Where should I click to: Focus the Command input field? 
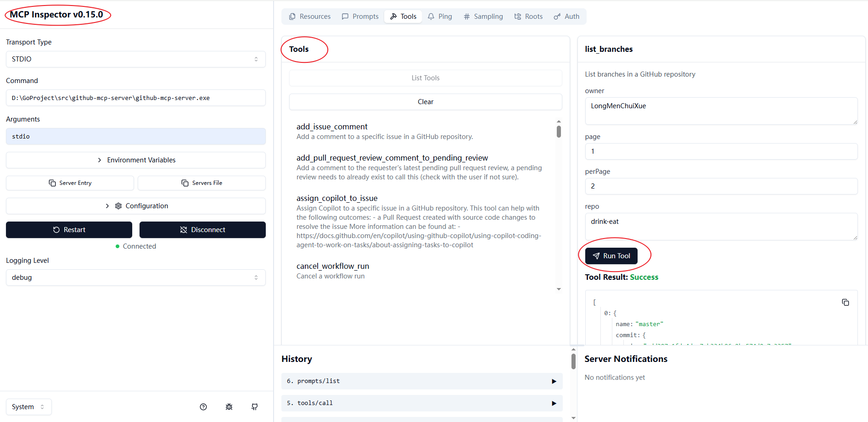(x=136, y=98)
